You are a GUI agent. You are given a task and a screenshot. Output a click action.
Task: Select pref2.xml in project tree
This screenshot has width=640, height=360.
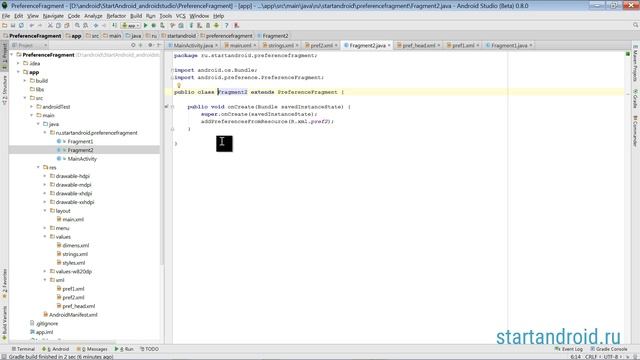[x=73, y=298]
